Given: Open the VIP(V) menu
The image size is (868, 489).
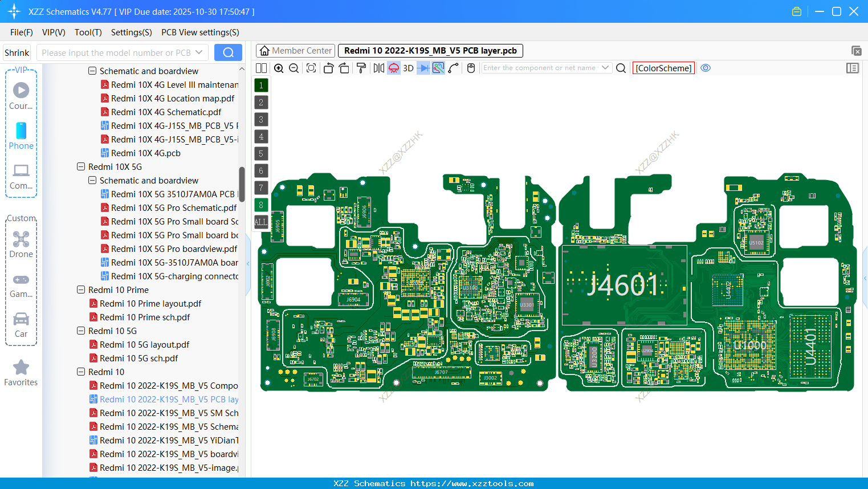Looking at the screenshot, I should pos(54,32).
